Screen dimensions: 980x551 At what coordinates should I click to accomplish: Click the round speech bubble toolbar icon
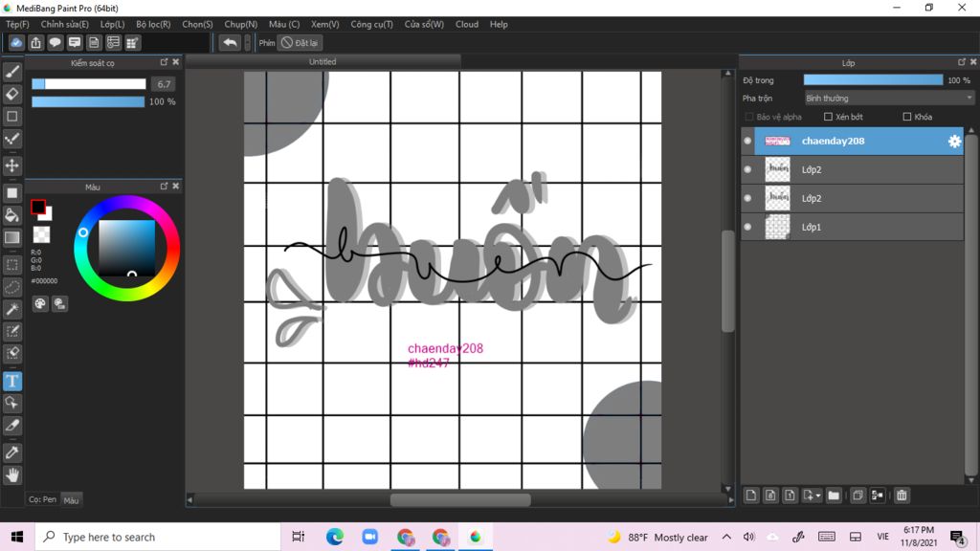click(x=55, y=42)
